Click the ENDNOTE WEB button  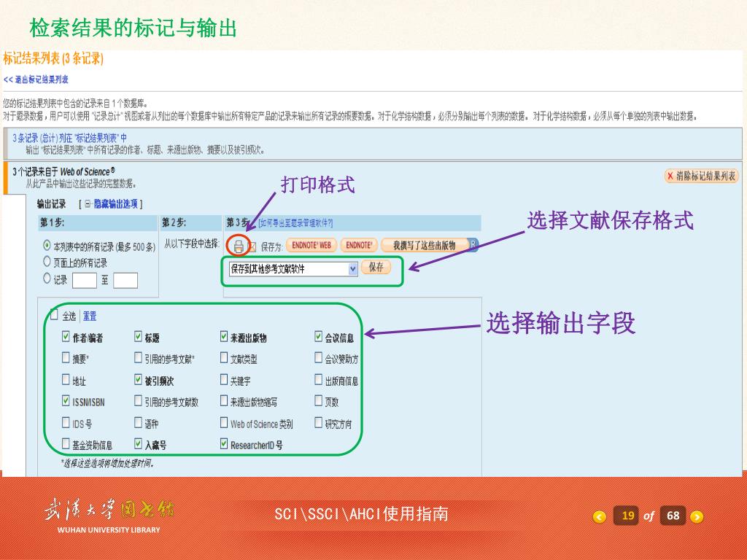311,245
